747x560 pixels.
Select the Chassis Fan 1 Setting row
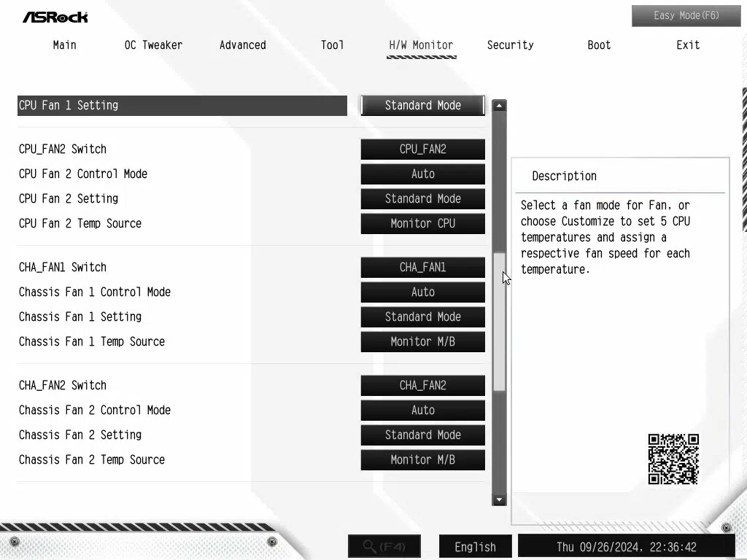[80, 316]
